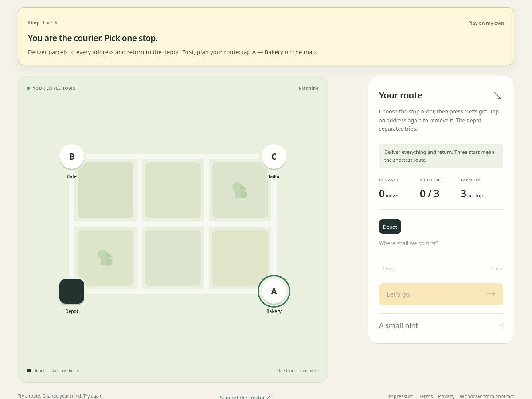Collapse route panel with diagonal arrow icon
Viewport: 532px width, 399px height.
(x=498, y=96)
